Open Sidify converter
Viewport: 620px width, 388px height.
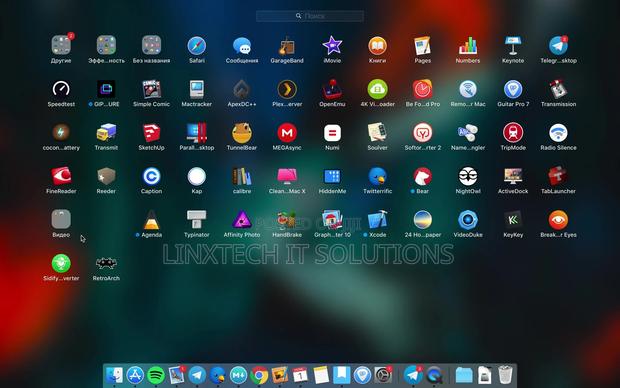[61, 263]
